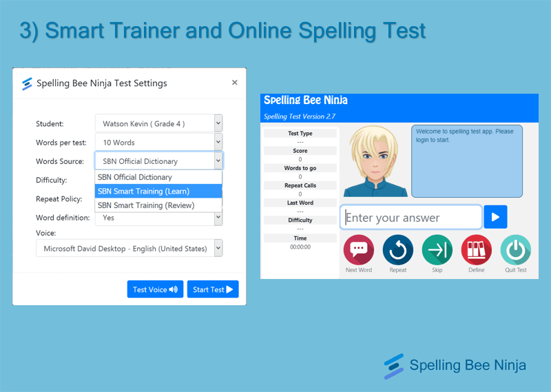Click the Test Type label in sidebar
551x392 pixels.
point(300,133)
